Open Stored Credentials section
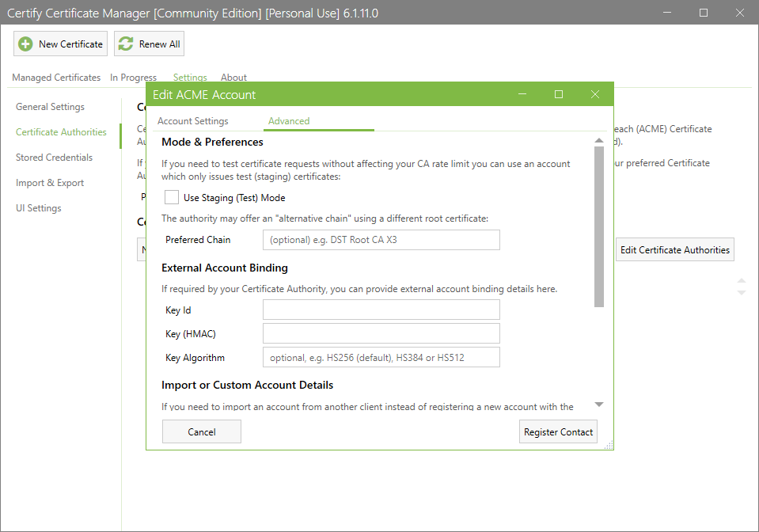 tap(54, 158)
